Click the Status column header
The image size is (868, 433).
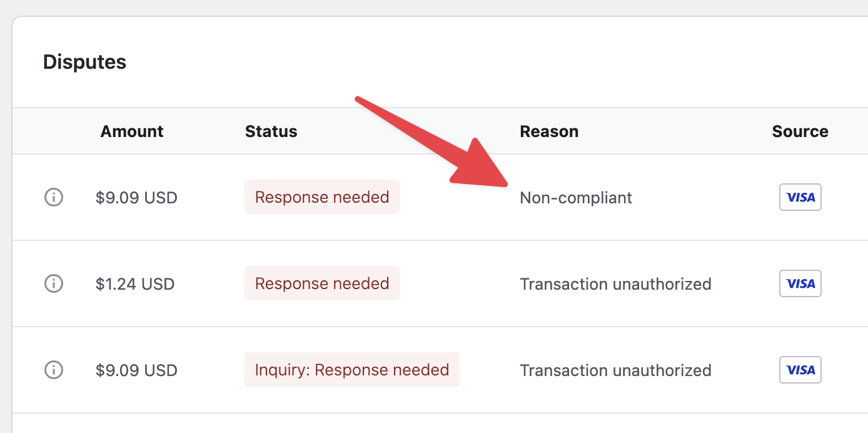click(271, 131)
